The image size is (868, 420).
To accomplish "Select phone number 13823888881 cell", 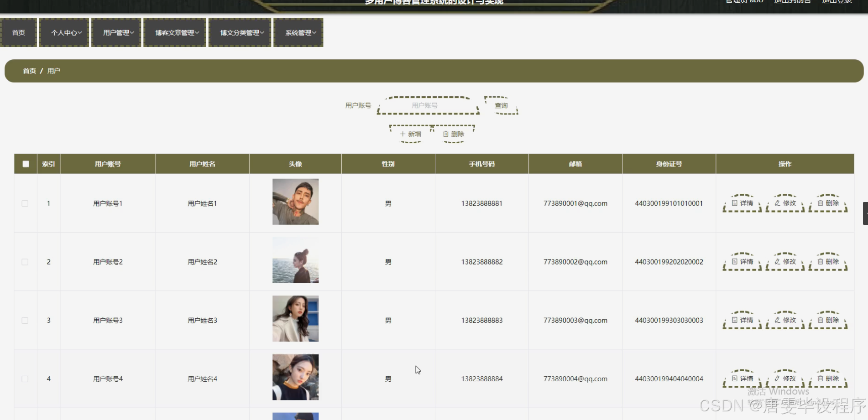I will [482, 203].
